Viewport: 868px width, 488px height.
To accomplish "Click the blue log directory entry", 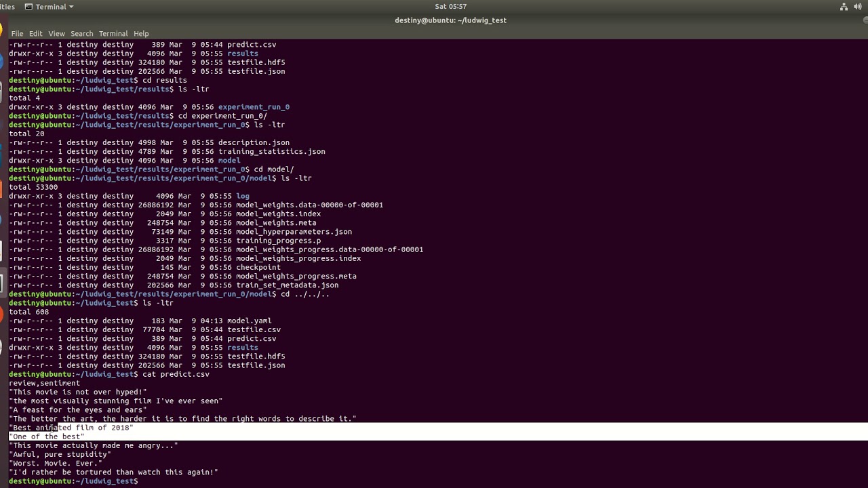I will tap(243, 196).
